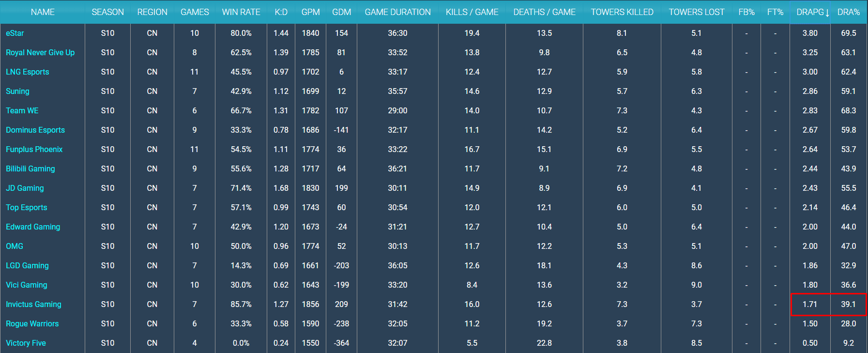Image resolution: width=868 pixels, height=353 pixels.
Task: Open Top Esports team link
Action: pos(27,207)
